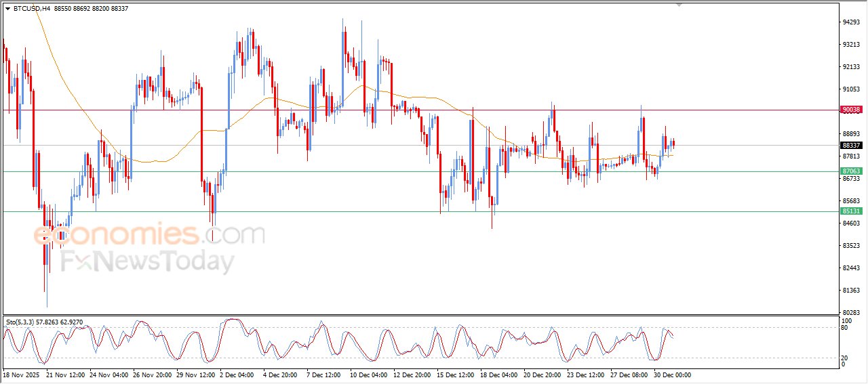This screenshot has width=868, height=384.
Task: Click the 86733 price axis value
Action: pos(851,179)
